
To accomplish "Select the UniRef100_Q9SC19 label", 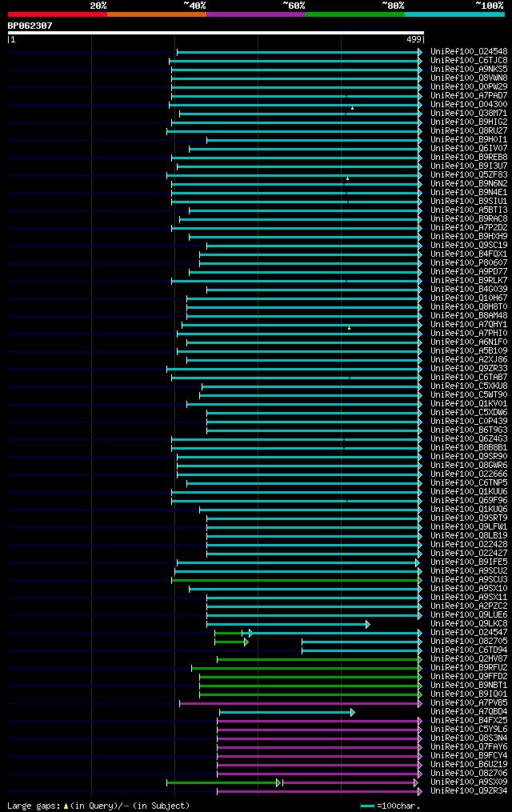I will click(x=469, y=245).
